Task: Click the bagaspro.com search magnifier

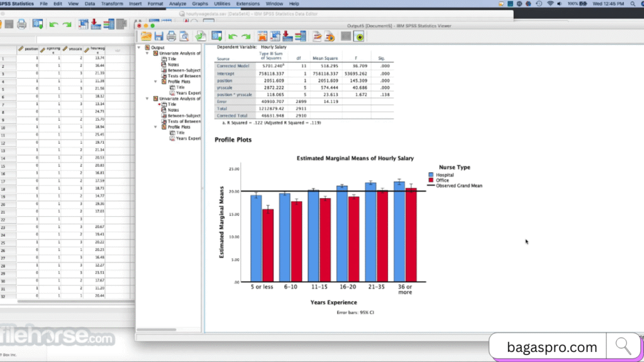Action: pyautogui.click(x=623, y=346)
